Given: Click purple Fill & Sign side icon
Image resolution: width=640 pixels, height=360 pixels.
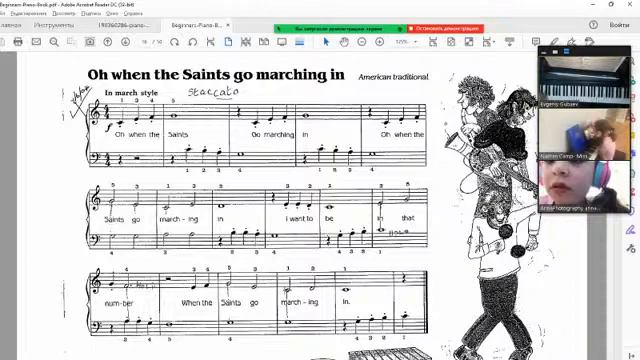Looking at the screenshot, I should [x=631, y=230].
